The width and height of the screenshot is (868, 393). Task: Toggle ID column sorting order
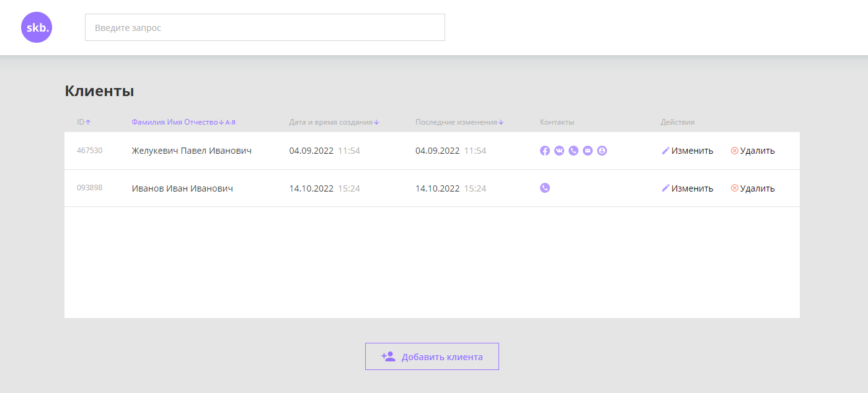[83, 121]
